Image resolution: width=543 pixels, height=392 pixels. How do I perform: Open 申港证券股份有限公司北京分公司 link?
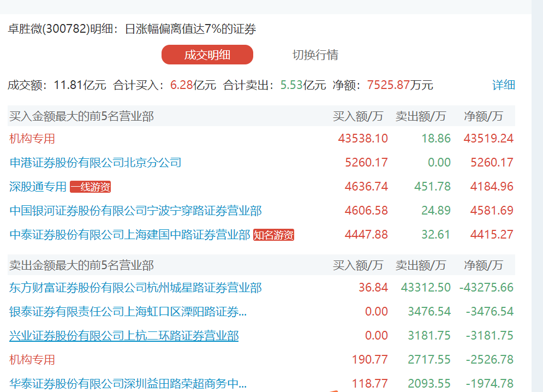pyautogui.click(x=96, y=163)
